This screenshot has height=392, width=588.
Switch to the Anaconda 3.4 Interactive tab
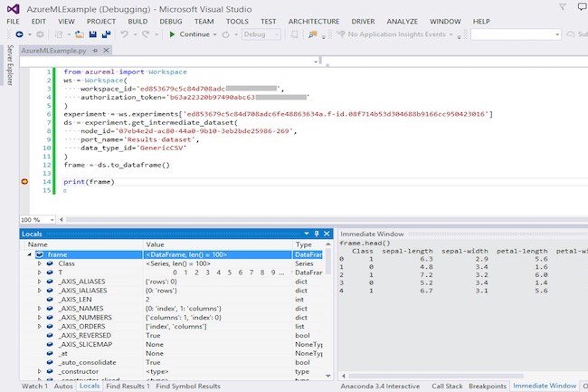(x=380, y=386)
